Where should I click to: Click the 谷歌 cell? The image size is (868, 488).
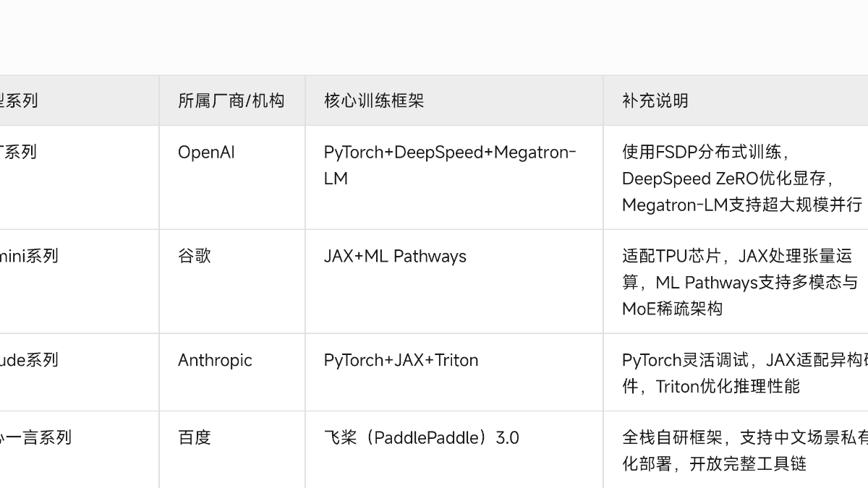[232, 282]
